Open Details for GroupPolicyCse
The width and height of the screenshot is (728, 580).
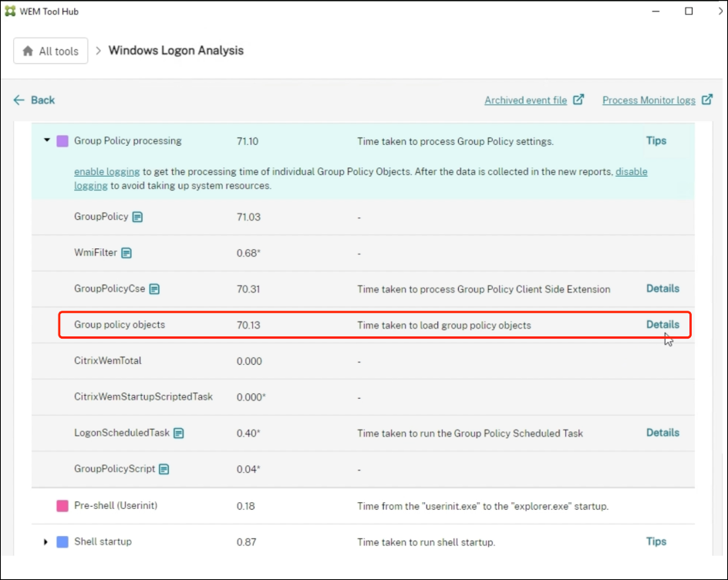coord(662,288)
